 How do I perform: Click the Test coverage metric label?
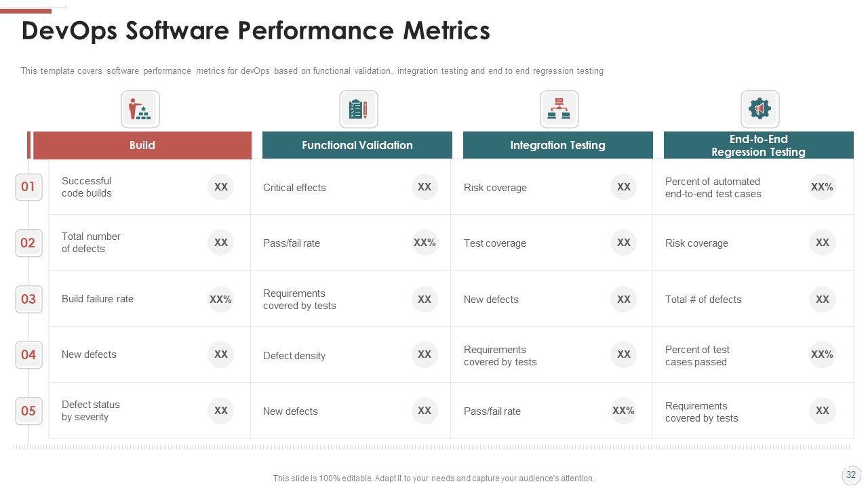tap(495, 243)
